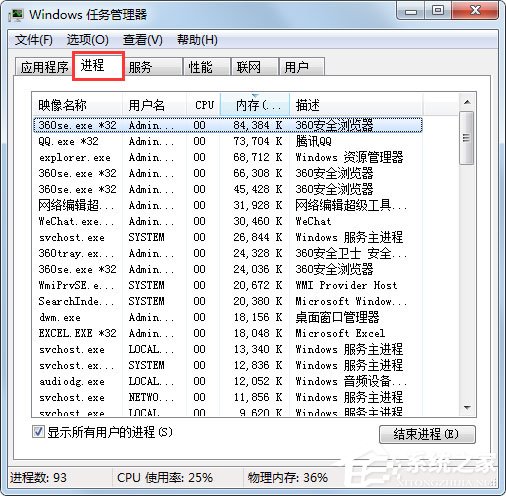Select the dwm.exe process row
506x496 pixels.
[228, 317]
